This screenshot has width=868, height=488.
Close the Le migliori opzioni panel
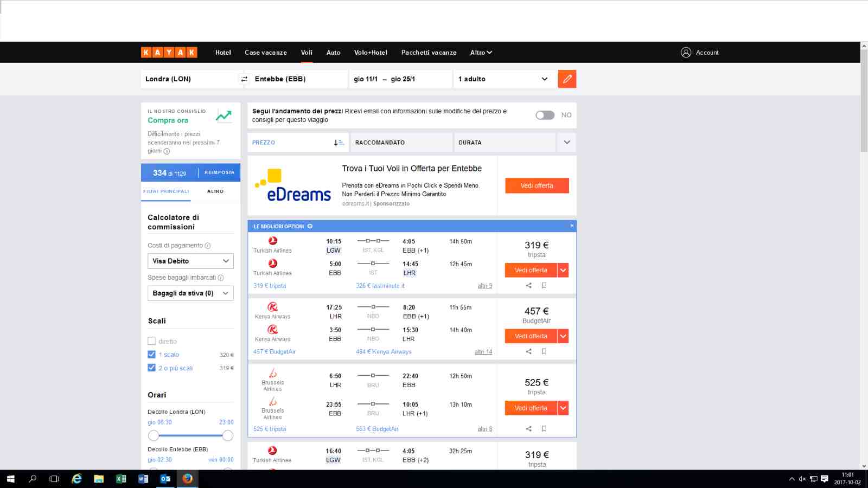[x=572, y=226]
